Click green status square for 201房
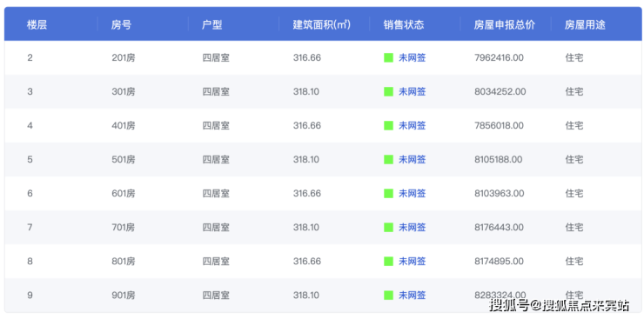644x319 pixels. click(388, 58)
